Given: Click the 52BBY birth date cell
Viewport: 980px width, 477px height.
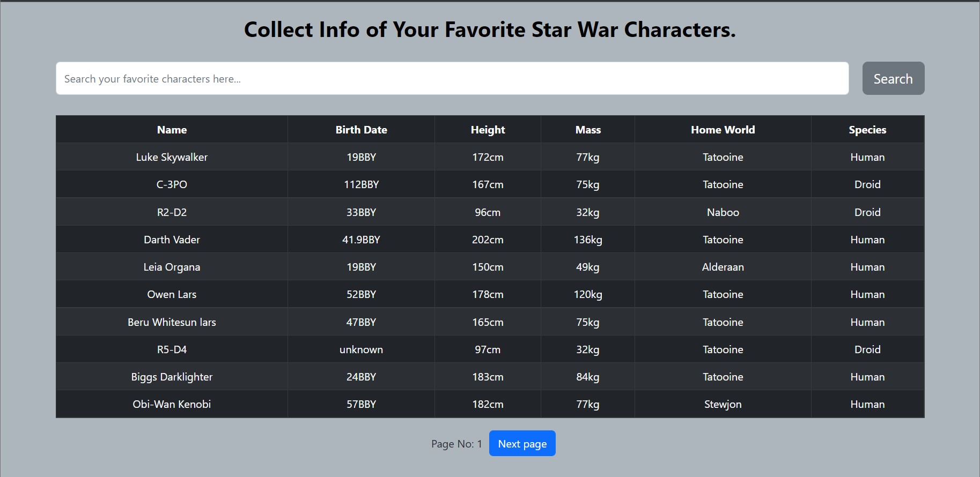Looking at the screenshot, I should [361, 294].
